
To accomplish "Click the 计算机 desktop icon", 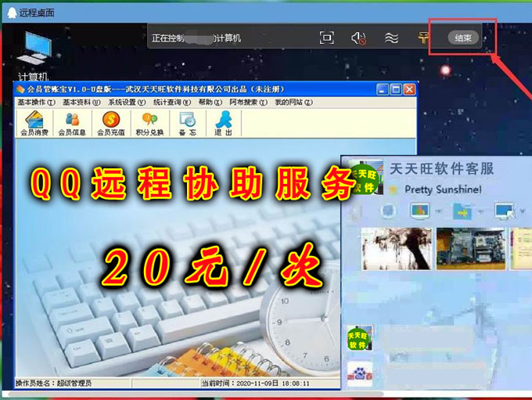I will [x=34, y=56].
